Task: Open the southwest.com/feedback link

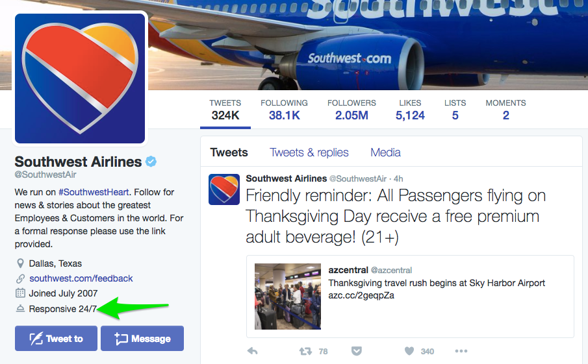Action: pyautogui.click(x=81, y=278)
